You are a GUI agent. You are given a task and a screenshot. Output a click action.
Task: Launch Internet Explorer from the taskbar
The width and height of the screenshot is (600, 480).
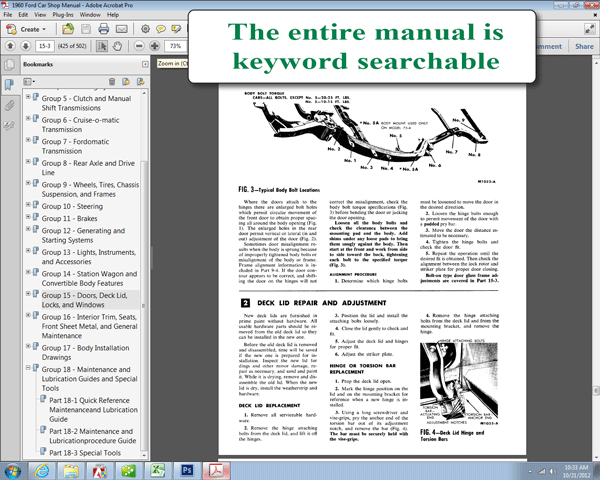tap(42, 471)
